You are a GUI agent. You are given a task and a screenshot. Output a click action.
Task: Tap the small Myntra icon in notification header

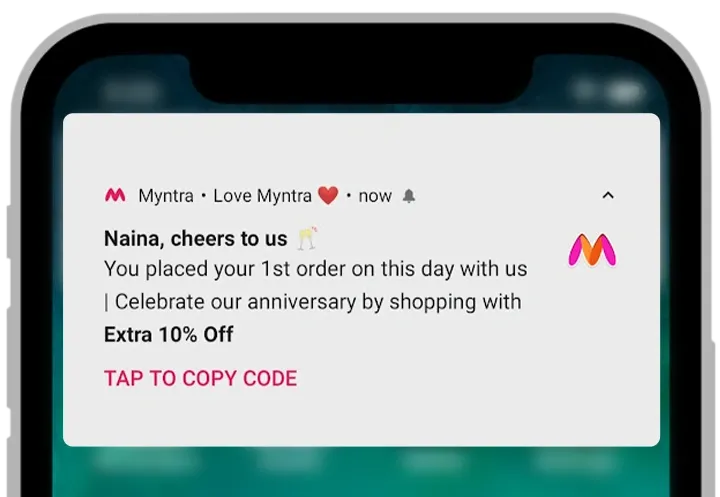(115, 195)
